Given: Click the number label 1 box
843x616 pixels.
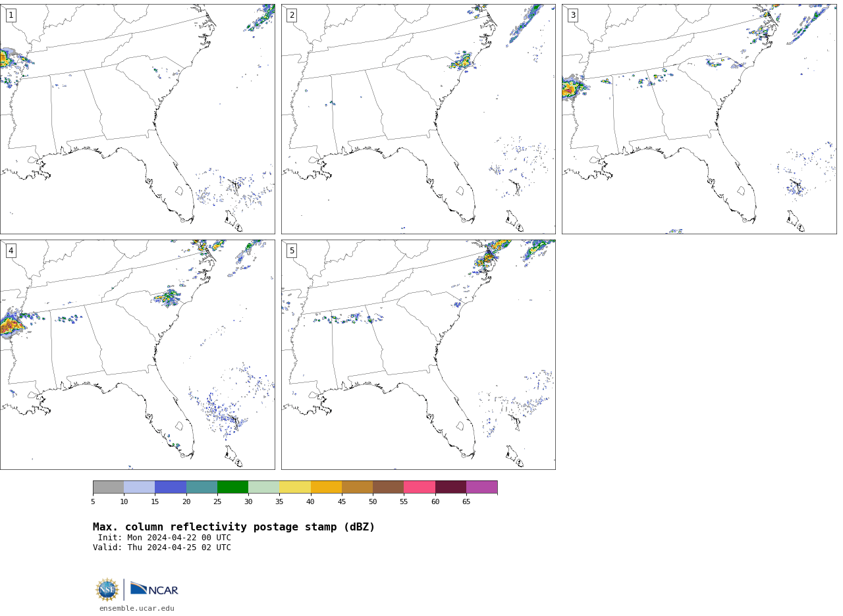Looking at the screenshot, I should (x=11, y=15).
